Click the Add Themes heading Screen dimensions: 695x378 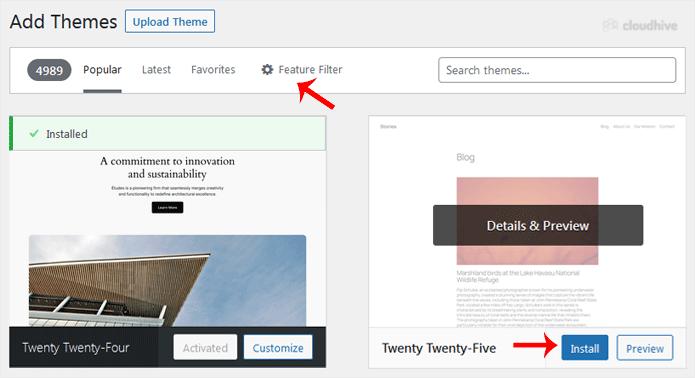click(x=63, y=22)
